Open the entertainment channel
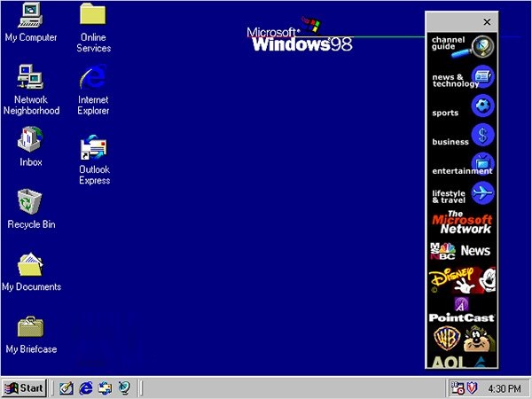 462,165
